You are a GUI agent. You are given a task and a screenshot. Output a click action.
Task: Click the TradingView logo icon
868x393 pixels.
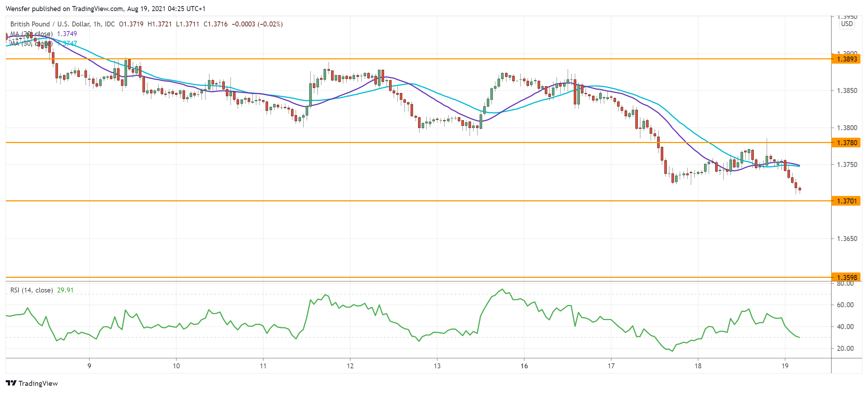pos(11,383)
